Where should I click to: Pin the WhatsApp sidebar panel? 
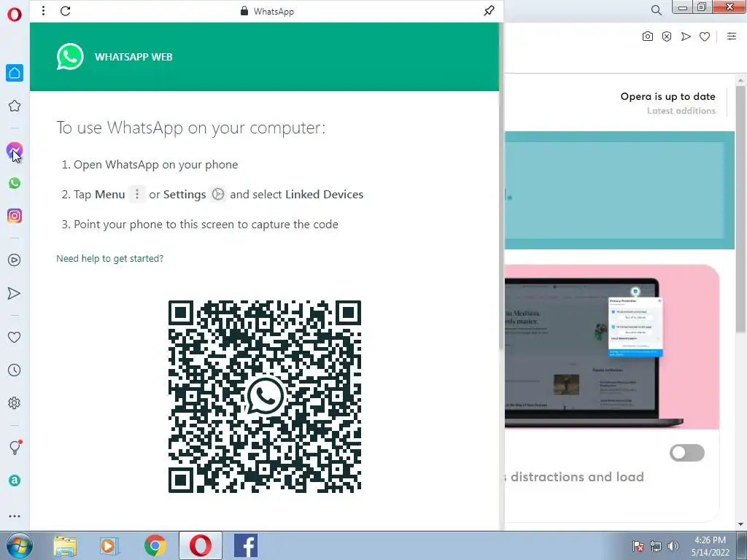pyautogui.click(x=489, y=11)
